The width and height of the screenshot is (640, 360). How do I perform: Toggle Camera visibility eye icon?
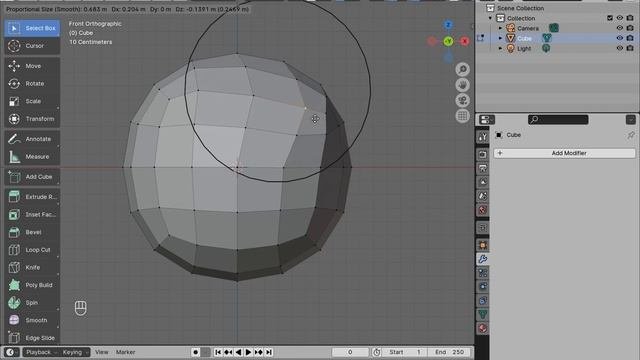click(x=620, y=28)
